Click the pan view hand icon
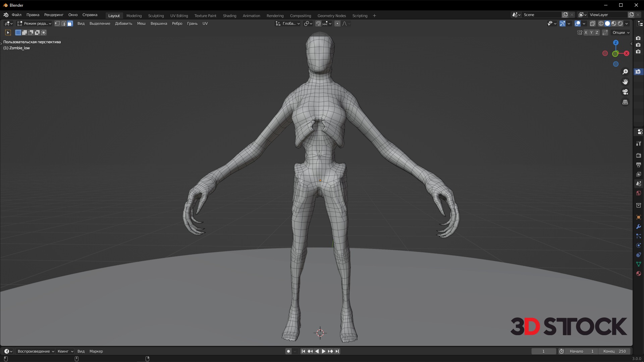The image size is (644, 362). click(x=625, y=82)
